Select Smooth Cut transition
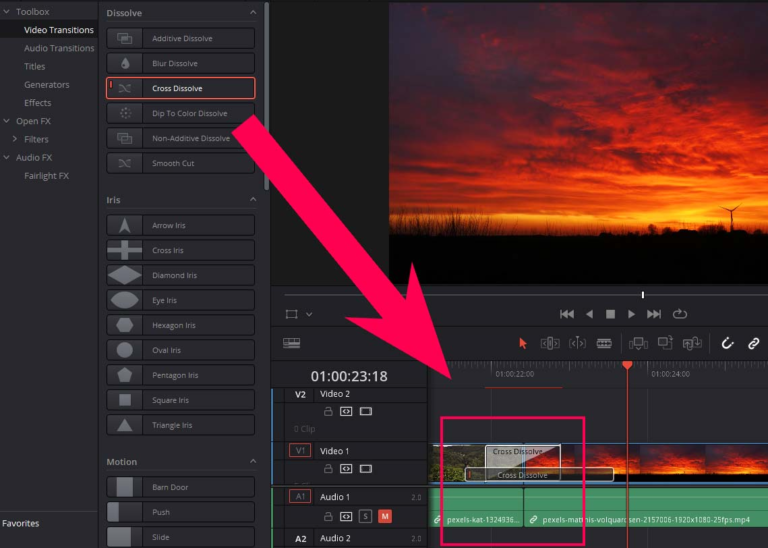The height and width of the screenshot is (548, 768). pos(180,163)
